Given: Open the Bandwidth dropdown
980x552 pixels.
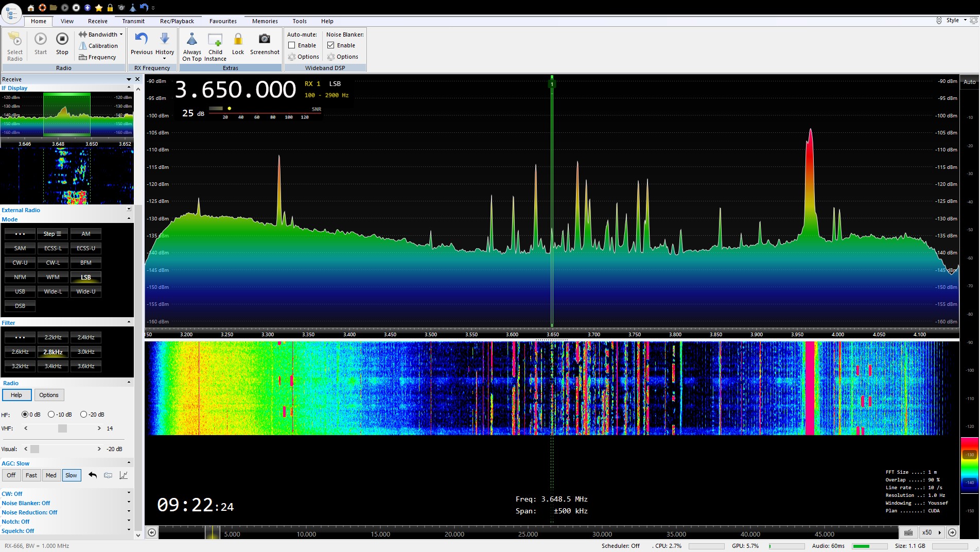Looking at the screenshot, I should 101,34.
